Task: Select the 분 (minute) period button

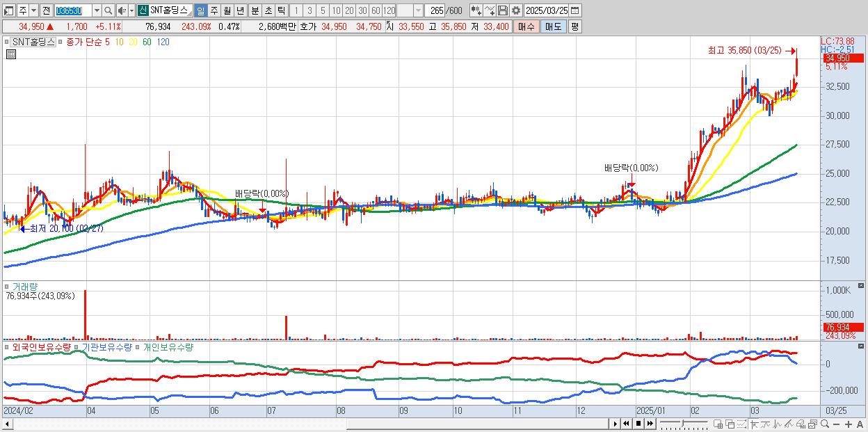Action: (255, 10)
